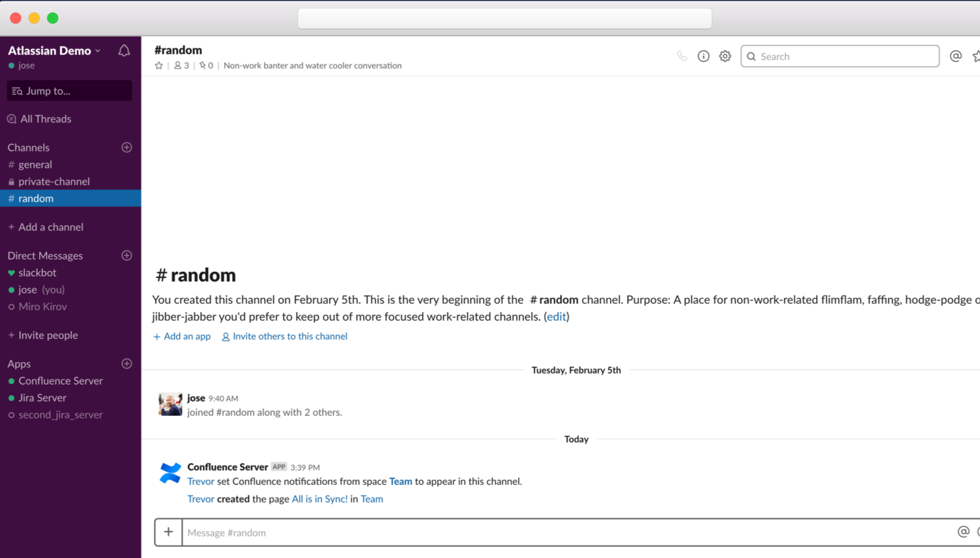Click the pinned items count icon
Viewport: 980px width, 558px height.
pos(206,65)
